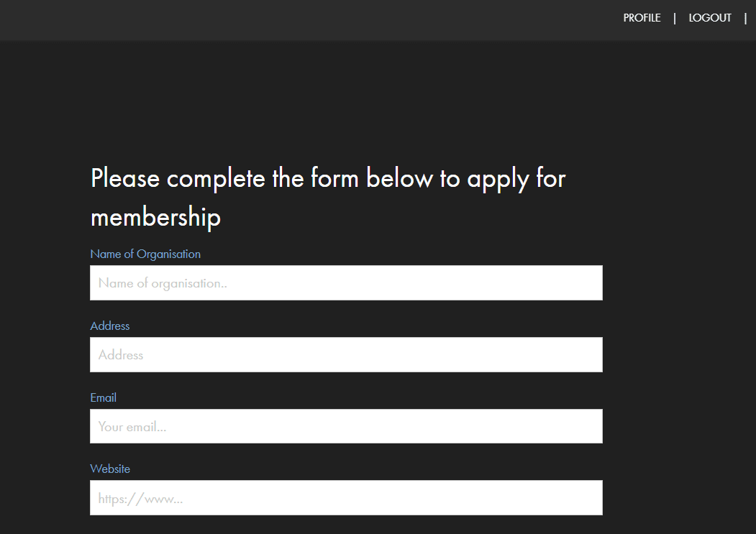
Task: Select the 'Your email...' input field
Action: (x=346, y=426)
